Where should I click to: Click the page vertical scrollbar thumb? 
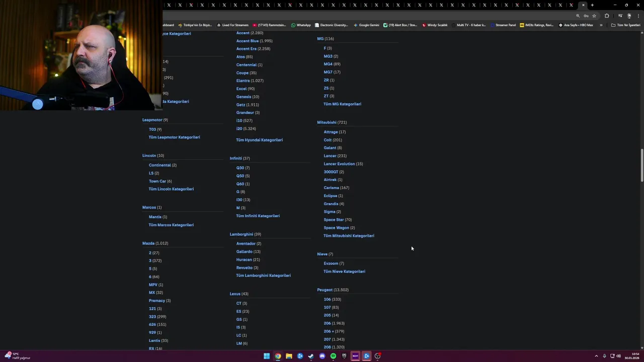pyautogui.click(x=641, y=165)
